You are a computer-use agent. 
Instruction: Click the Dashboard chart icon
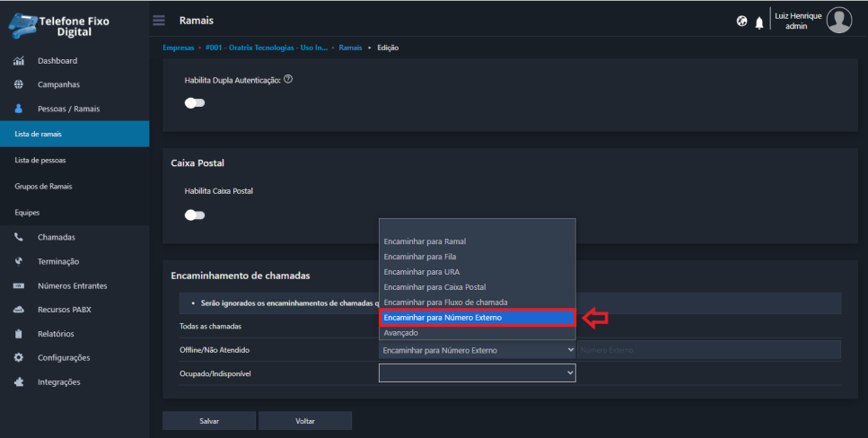19,61
